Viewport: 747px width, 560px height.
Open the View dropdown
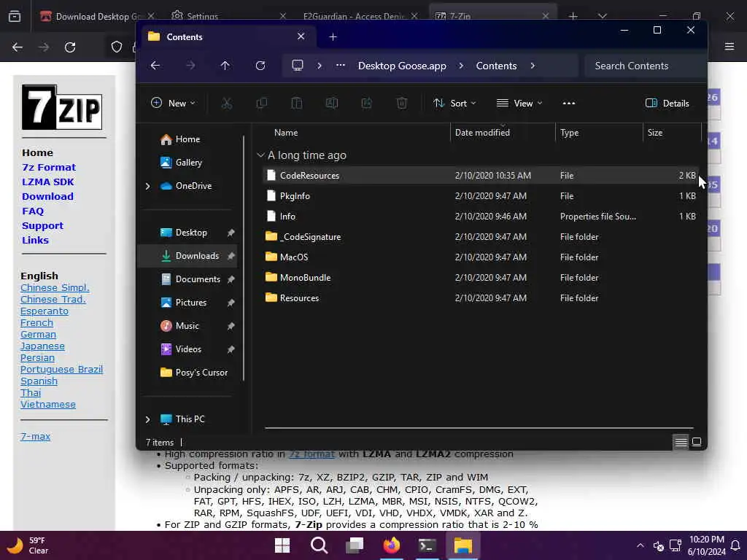tap(519, 104)
